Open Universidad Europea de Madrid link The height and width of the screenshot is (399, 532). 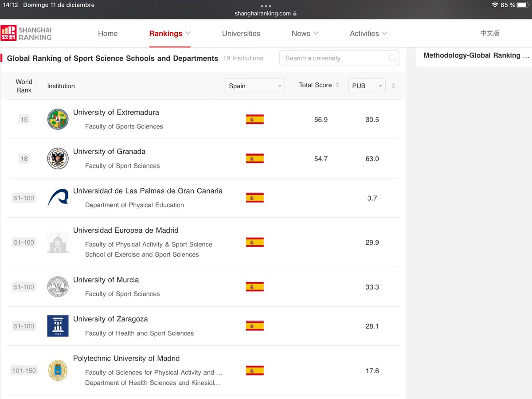[x=126, y=230]
